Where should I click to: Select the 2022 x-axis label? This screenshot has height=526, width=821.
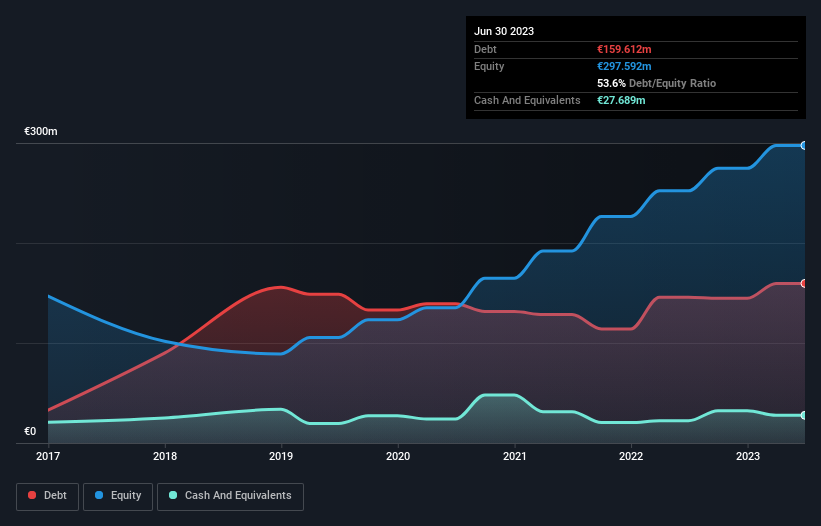[x=631, y=456]
